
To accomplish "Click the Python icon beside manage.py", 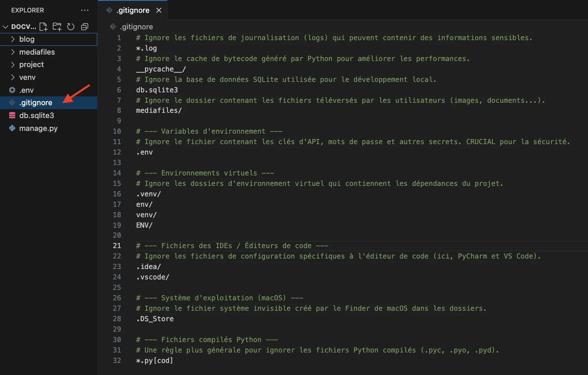I will click(x=12, y=128).
